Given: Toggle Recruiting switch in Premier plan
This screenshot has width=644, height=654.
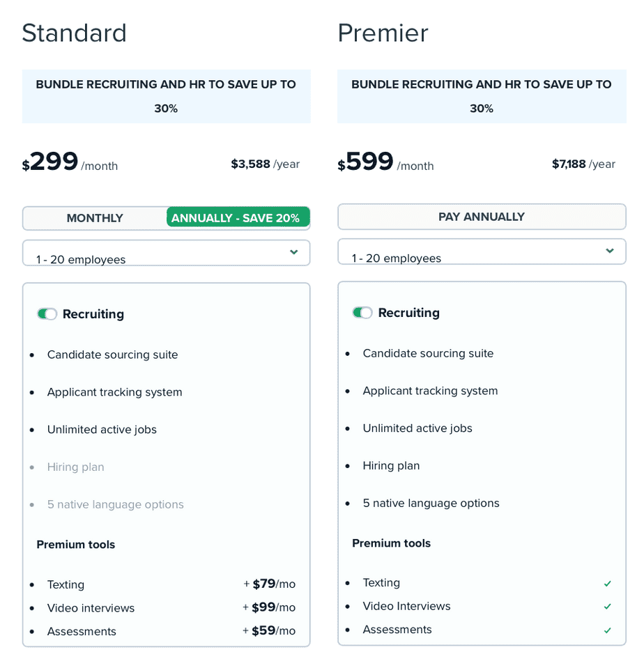Looking at the screenshot, I should pos(362,313).
